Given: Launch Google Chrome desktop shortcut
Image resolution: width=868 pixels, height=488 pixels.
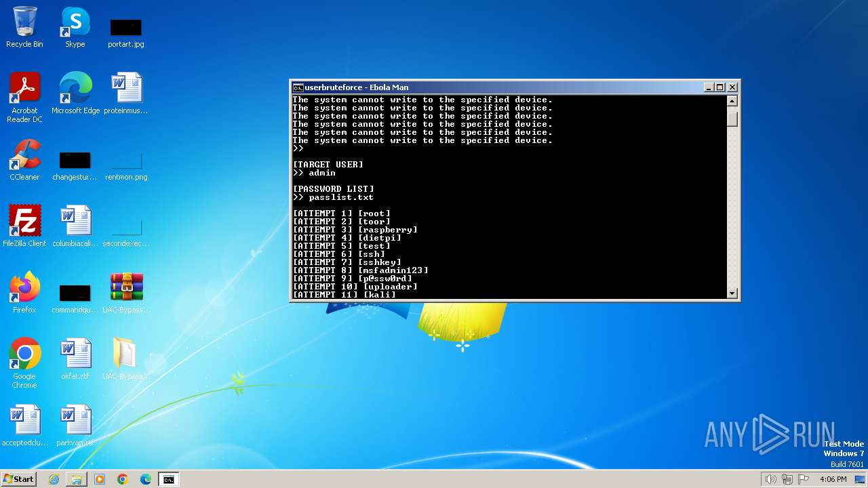Looking at the screenshot, I should (24, 363).
